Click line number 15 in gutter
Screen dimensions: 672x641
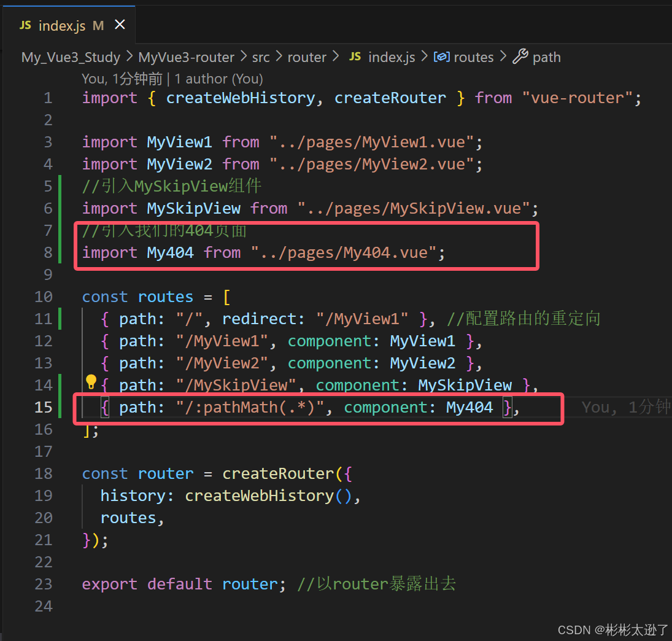click(x=44, y=407)
